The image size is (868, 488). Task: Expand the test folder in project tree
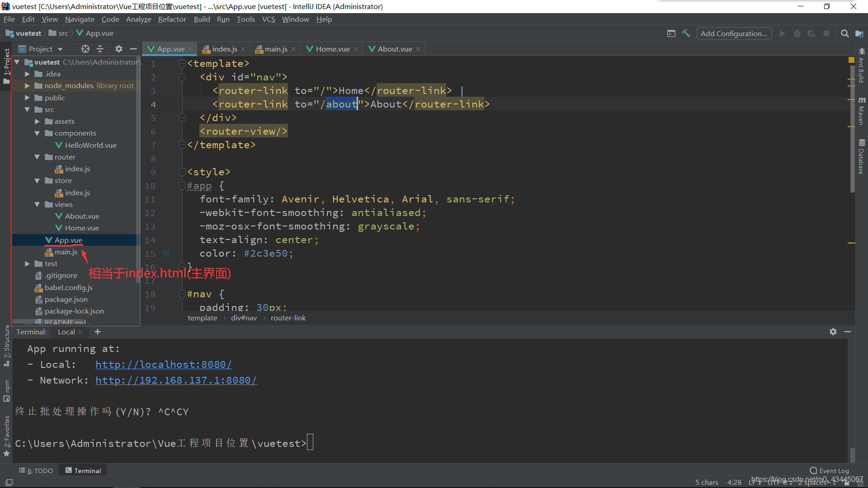tap(27, 263)
